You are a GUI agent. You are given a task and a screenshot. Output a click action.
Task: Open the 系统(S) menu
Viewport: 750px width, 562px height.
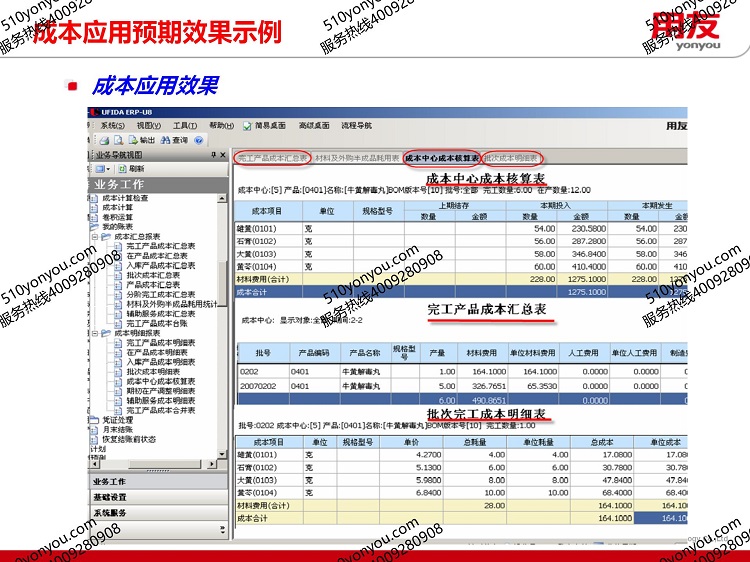(112, 126)
